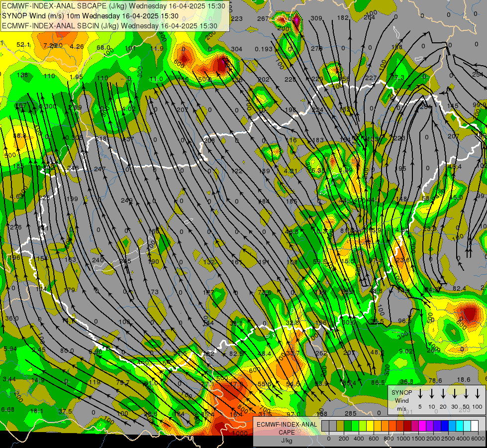The height and width of the screenshot is (448, 487).
Task: Click the 5 m/s wind arrow in SYNOP legend
Action: [x=420, y=394]
